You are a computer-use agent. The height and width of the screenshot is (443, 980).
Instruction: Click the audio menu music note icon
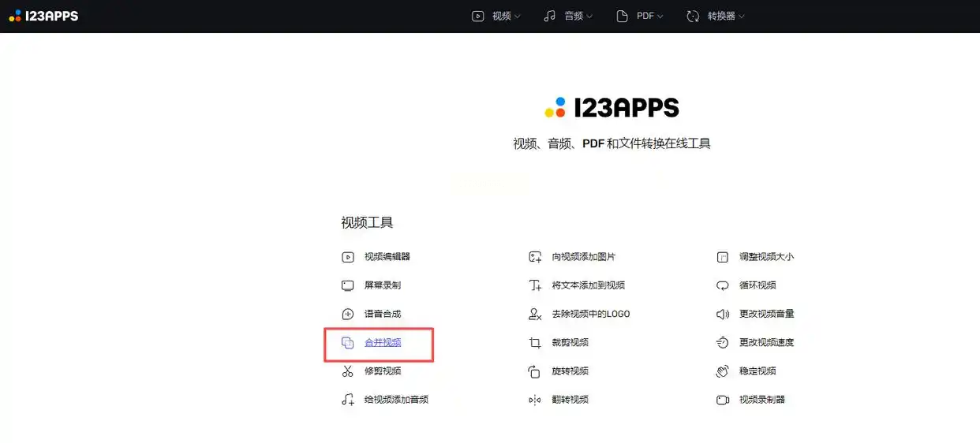[549, 16]
